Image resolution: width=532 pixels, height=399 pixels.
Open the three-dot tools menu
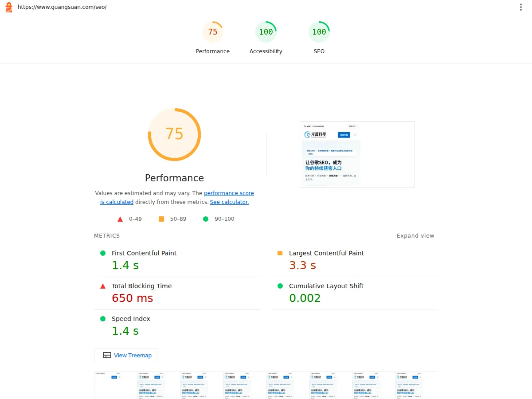point(521,7)
